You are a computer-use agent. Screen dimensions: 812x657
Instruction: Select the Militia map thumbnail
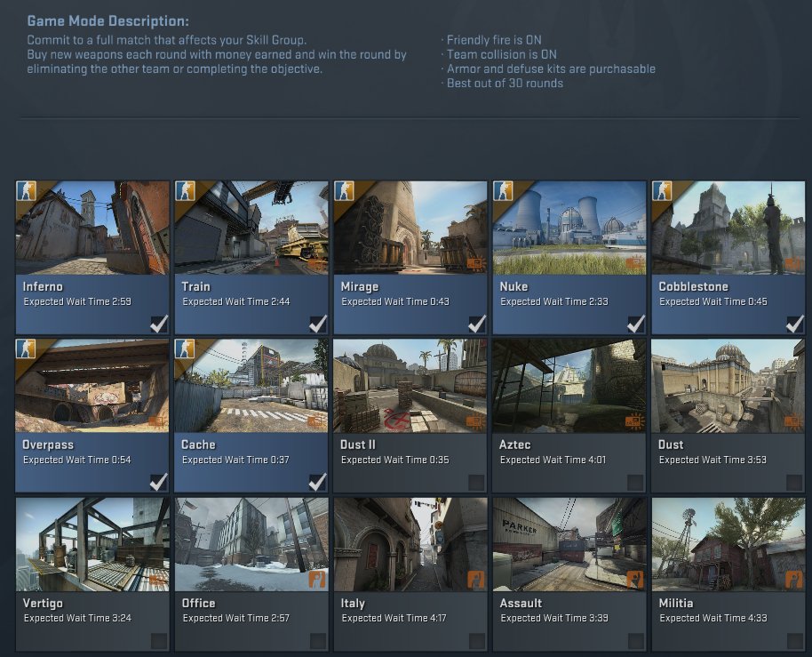click(x=728, y=544)
